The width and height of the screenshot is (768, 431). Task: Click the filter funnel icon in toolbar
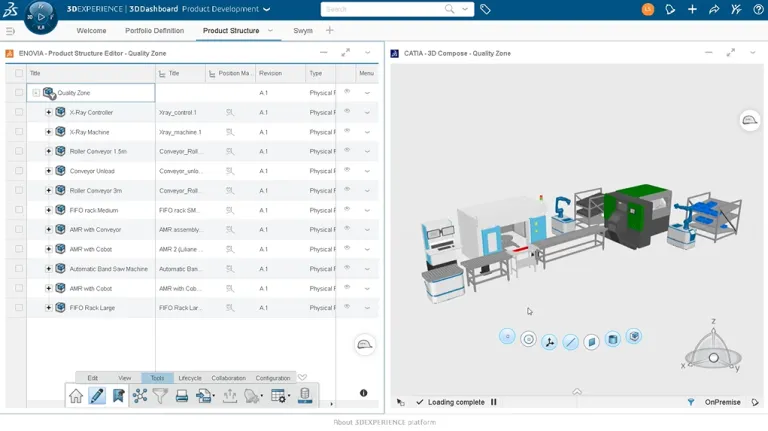pos(160,396)
